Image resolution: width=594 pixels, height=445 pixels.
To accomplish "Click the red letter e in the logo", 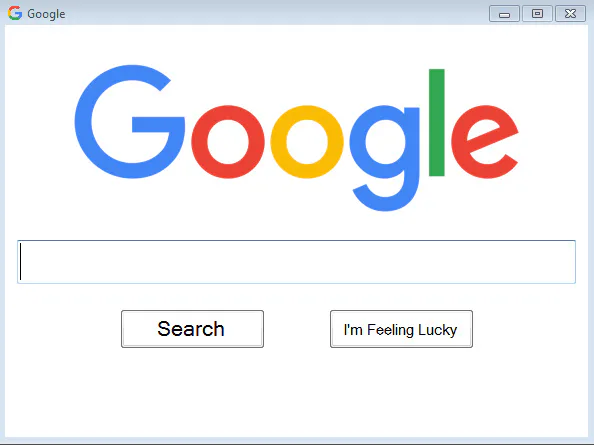I will (x=485, y=142).
